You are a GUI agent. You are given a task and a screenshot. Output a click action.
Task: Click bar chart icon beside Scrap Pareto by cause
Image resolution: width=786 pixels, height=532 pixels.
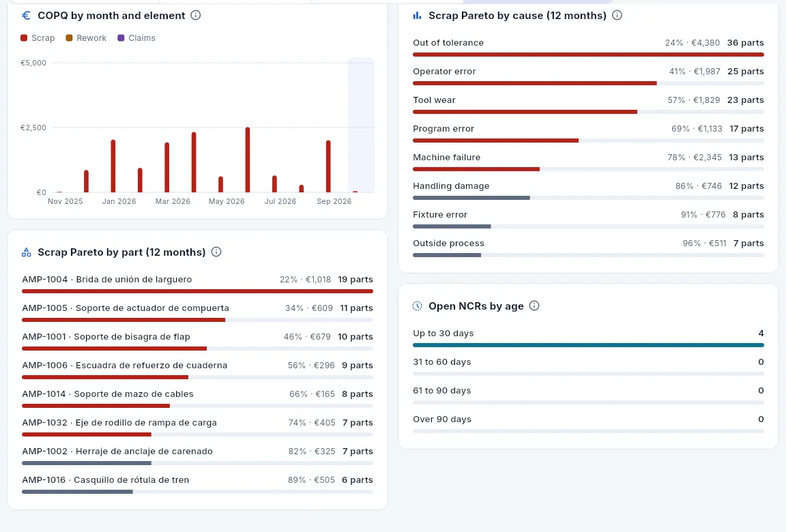417,16
